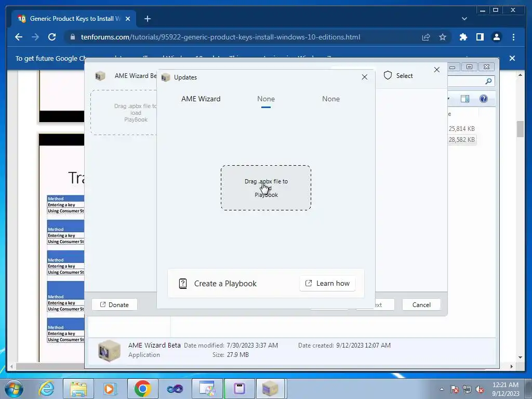Click horizontal scrollbar left arrow
The image size is (532, 399).
12,366
